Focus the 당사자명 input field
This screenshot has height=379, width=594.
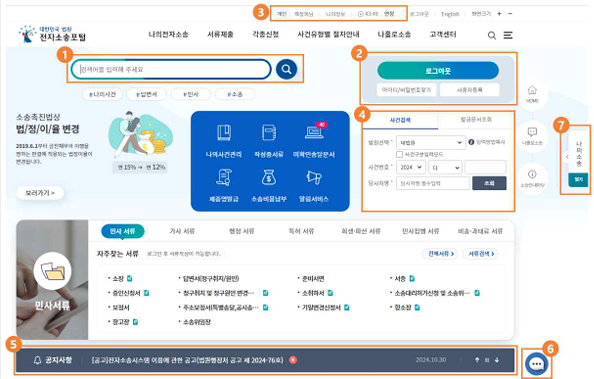433,183
